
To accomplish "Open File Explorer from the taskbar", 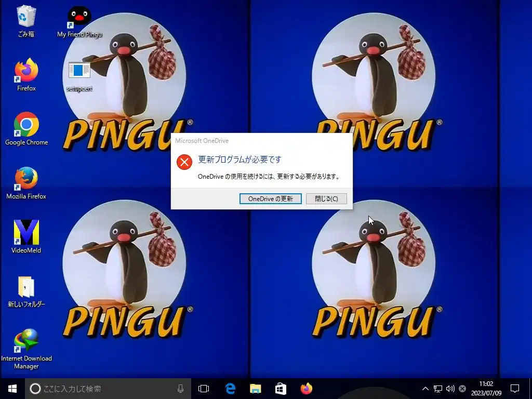I will [x=256, y=389].
